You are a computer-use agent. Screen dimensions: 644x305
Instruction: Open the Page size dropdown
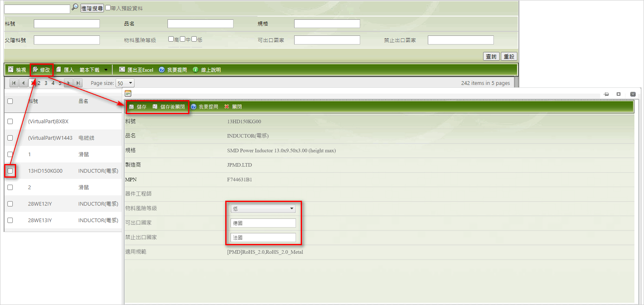point(125,83)
